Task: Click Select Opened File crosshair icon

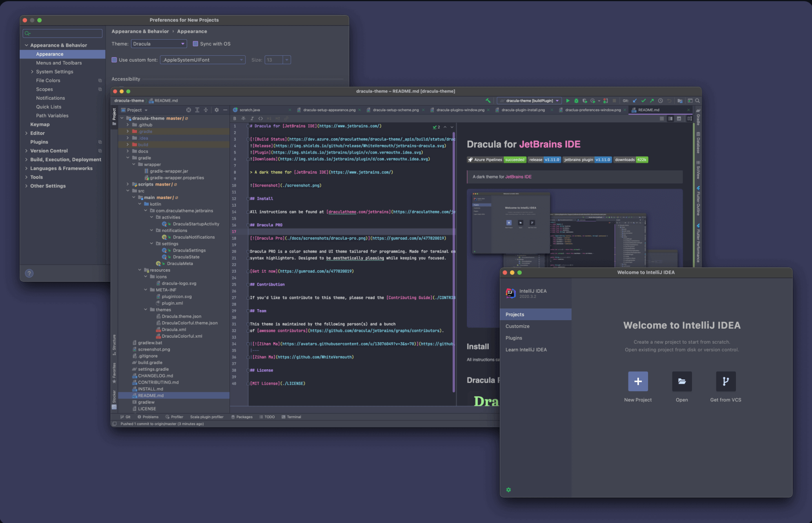Action: point(189,110)
